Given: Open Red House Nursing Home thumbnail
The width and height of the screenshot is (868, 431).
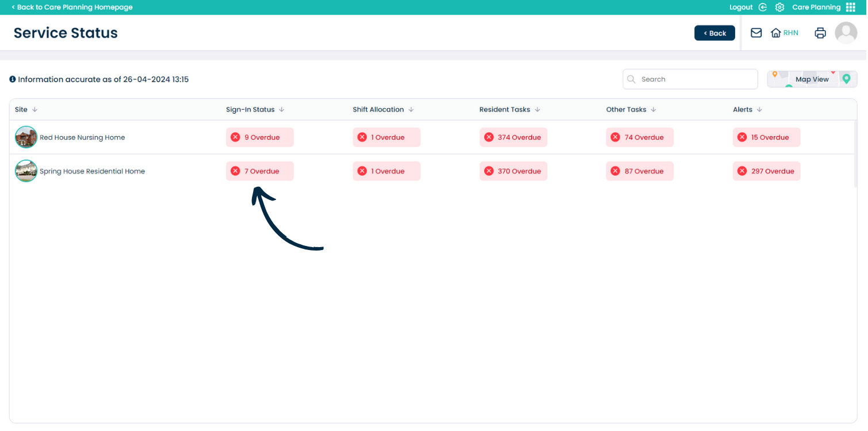Looking at the screenshot, I should (x=26, y=137).
